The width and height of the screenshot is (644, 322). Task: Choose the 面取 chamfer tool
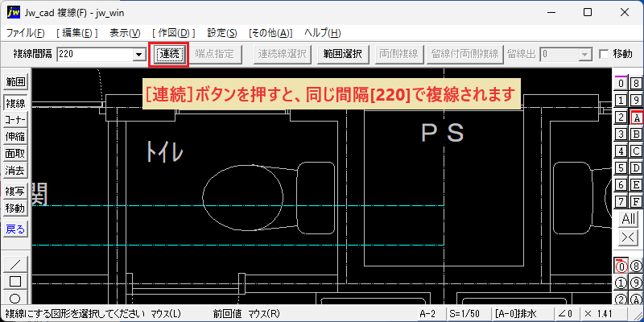[15, 154]
